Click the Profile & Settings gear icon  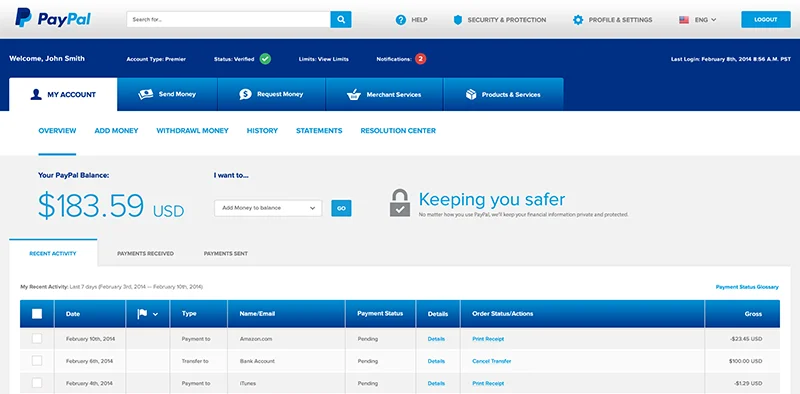pyautogui.click(x=578, y=20)
